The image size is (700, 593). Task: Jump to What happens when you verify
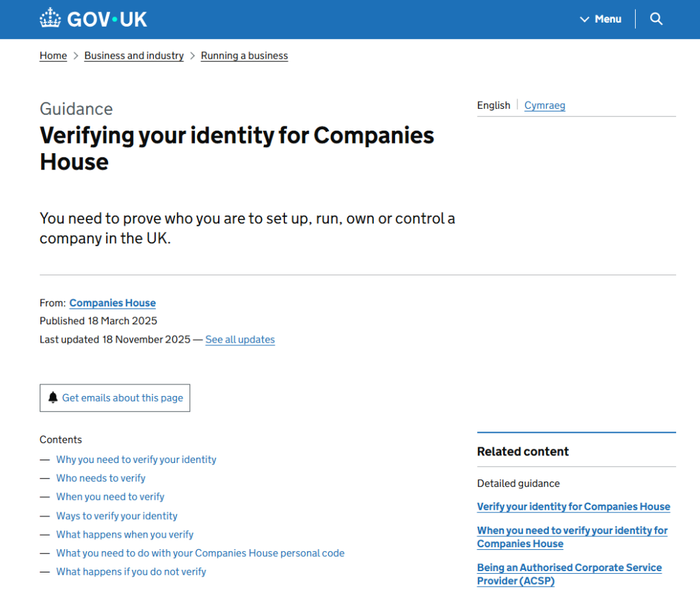click(124, 534)
